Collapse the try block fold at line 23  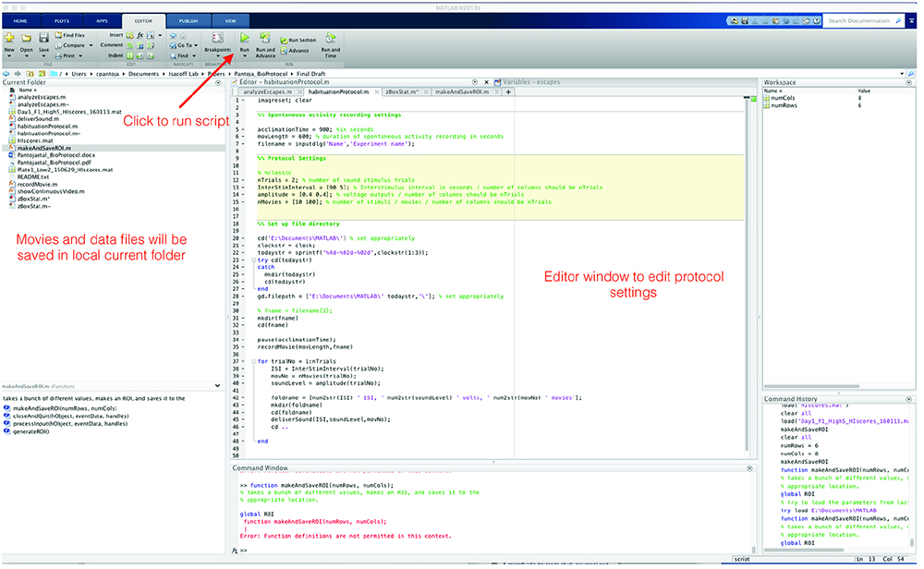[253, 260]
